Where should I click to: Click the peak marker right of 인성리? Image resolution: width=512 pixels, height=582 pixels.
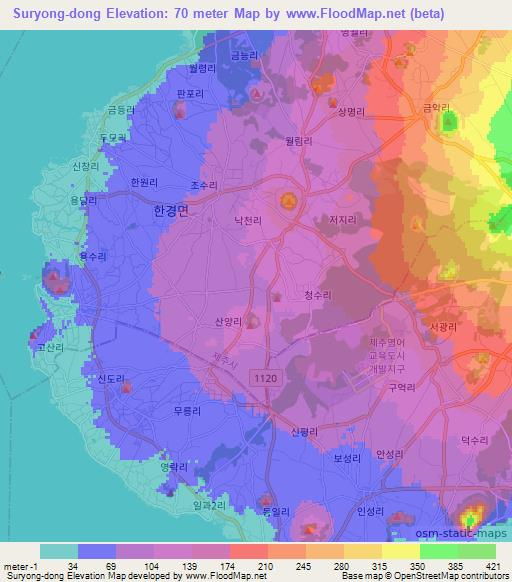tap(398, 516)
